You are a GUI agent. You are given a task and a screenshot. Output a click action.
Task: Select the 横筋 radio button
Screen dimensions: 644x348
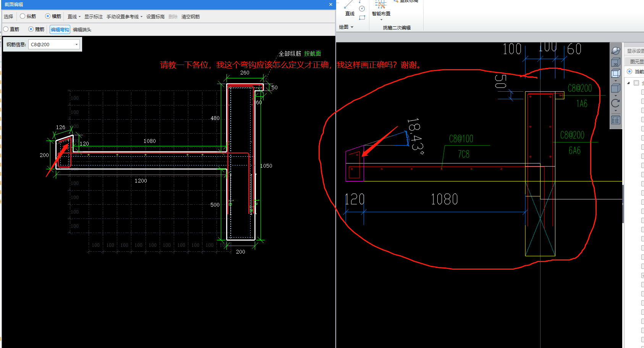pyautogui.click(x=48, y=16)
